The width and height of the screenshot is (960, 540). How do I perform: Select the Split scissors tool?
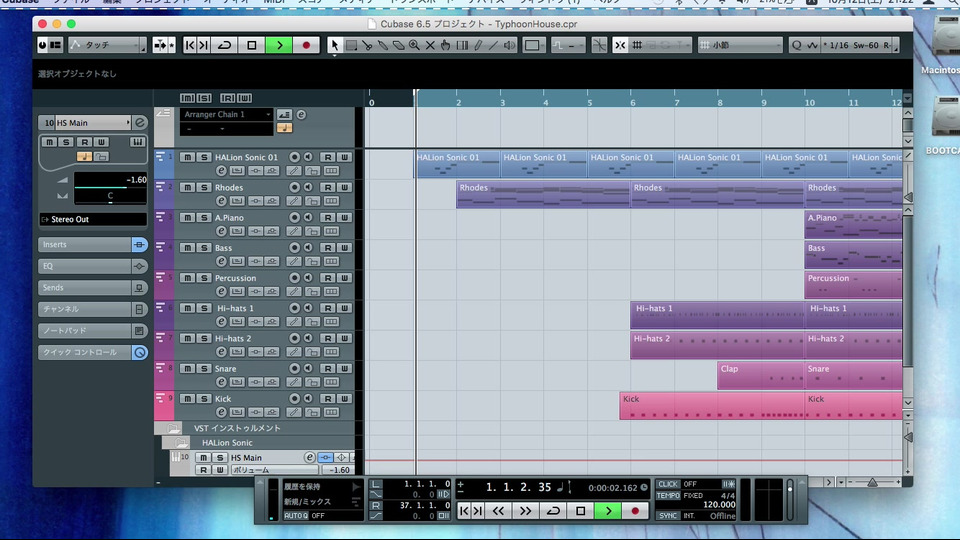coord(367,45)
